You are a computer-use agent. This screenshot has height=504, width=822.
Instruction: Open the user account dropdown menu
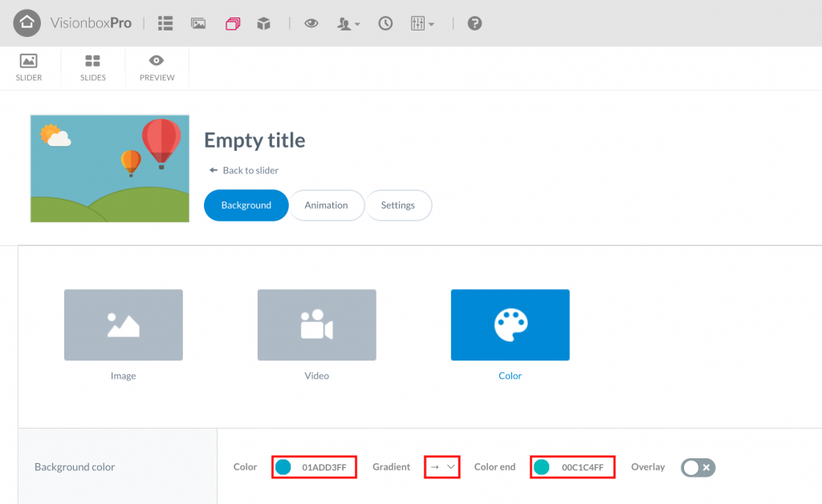(x=348, y=23)
